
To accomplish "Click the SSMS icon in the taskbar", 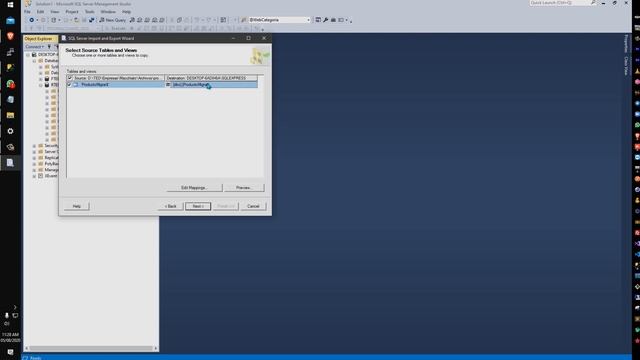I will point(10,163).
